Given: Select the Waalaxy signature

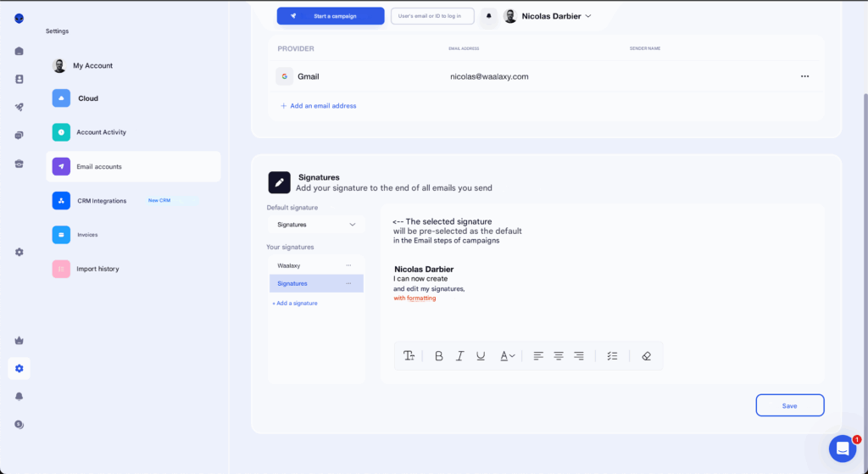Looking at the screenshot, I should click(316, 265).
